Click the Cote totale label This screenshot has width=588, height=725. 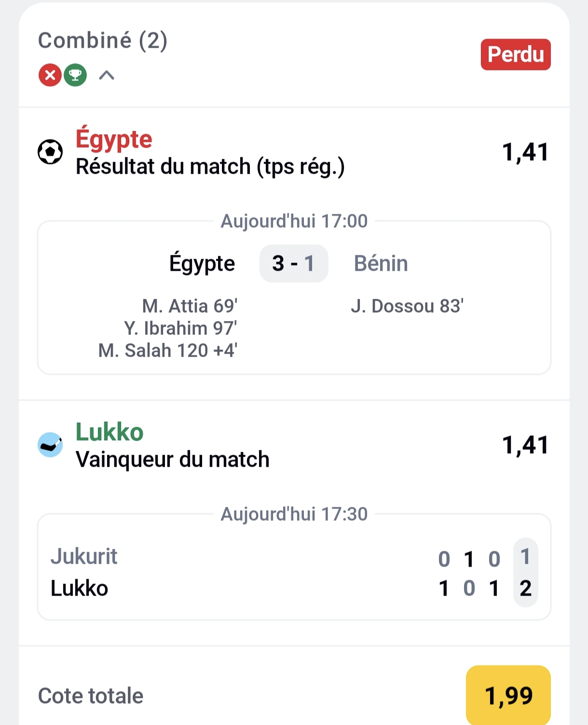point(91,696)
